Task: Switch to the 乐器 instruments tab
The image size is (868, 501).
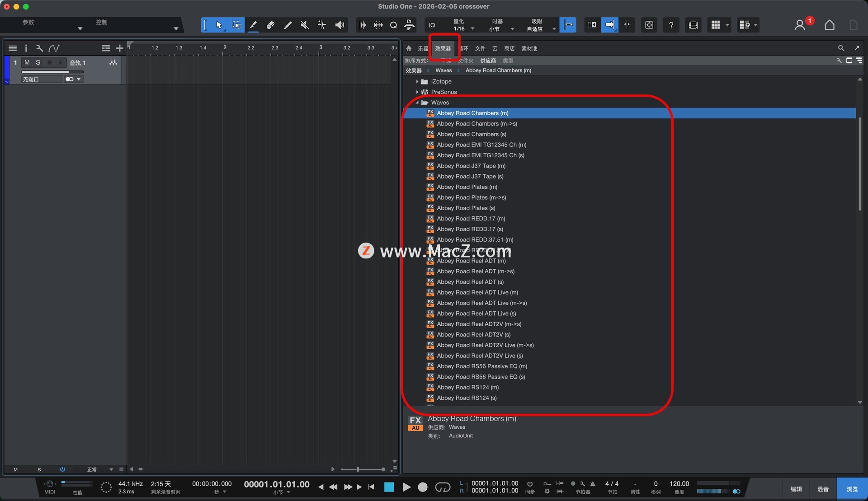Action: (x=422, y=48)
